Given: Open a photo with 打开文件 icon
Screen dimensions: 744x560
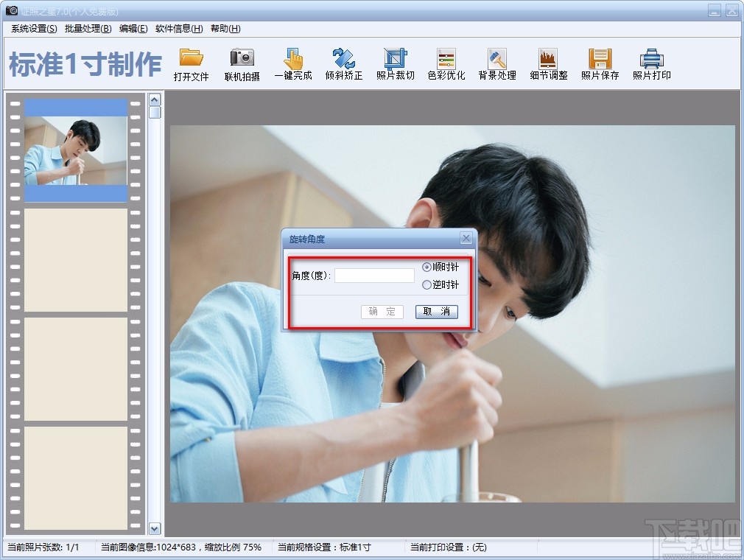Looking at the screenshot, I should (x=192, y=65).
